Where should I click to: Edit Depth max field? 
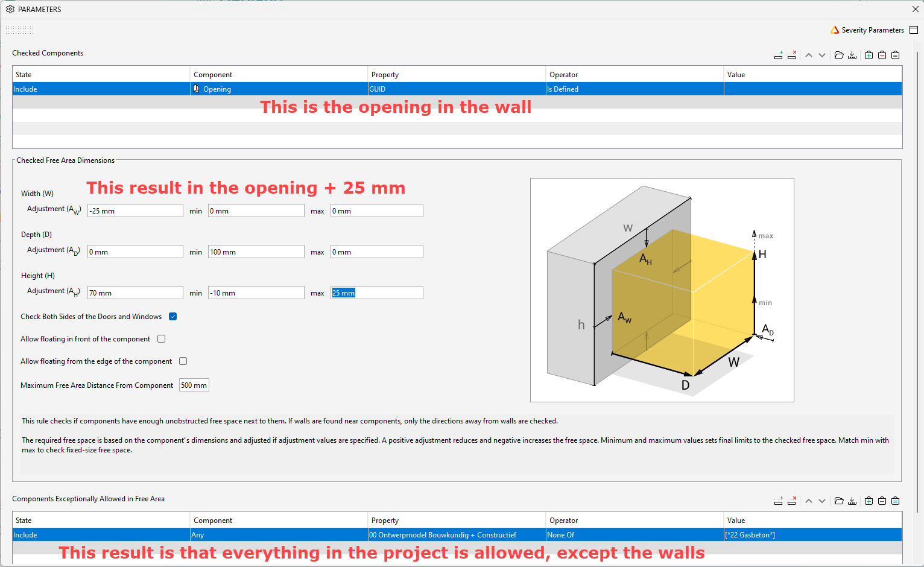[377, 252]
